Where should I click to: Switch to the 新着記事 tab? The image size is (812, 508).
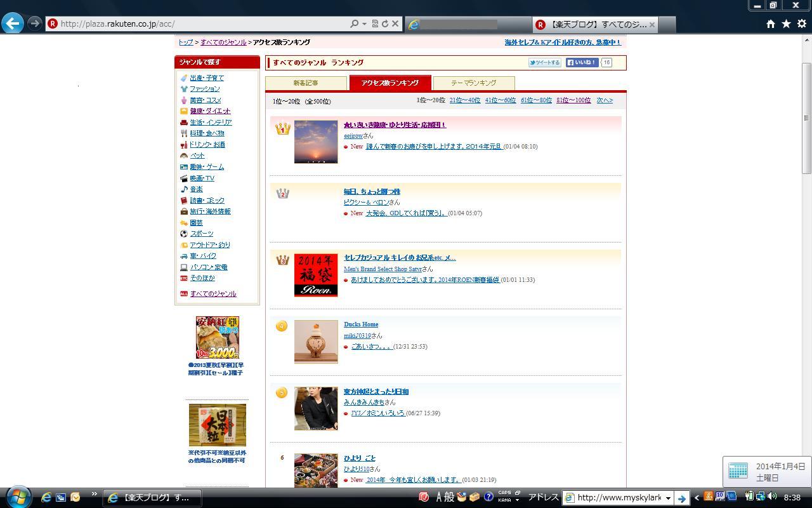306,83
